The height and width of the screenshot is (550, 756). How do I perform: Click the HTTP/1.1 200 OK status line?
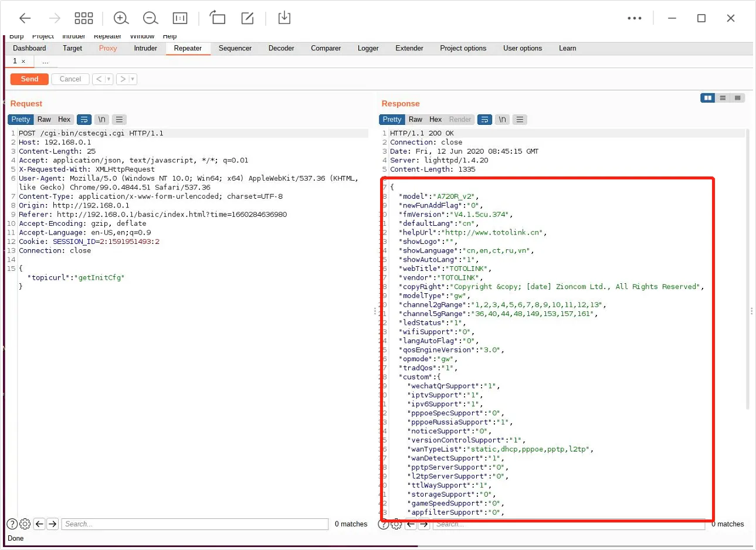click(422, 134)
